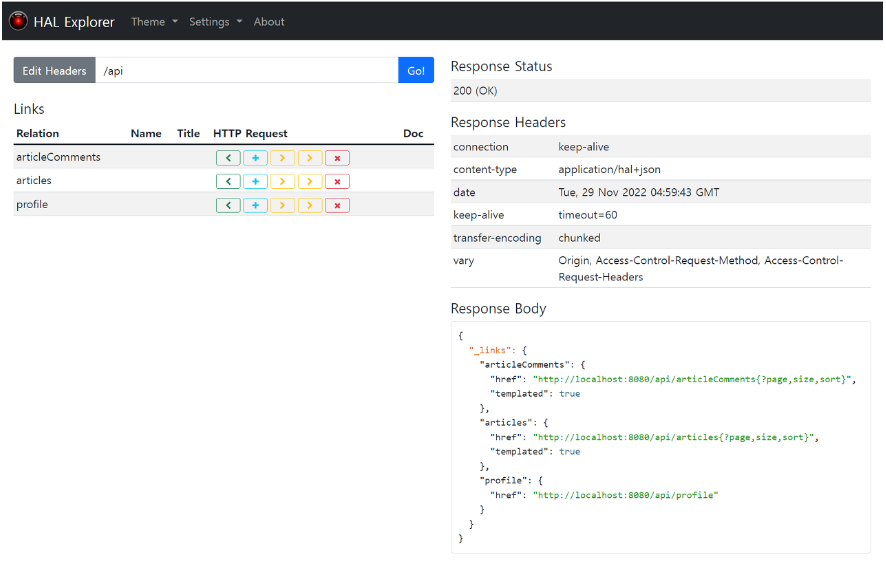
Task: Click POST plus button for articles row
Action: pyautogui.click(x=255, y=181)
